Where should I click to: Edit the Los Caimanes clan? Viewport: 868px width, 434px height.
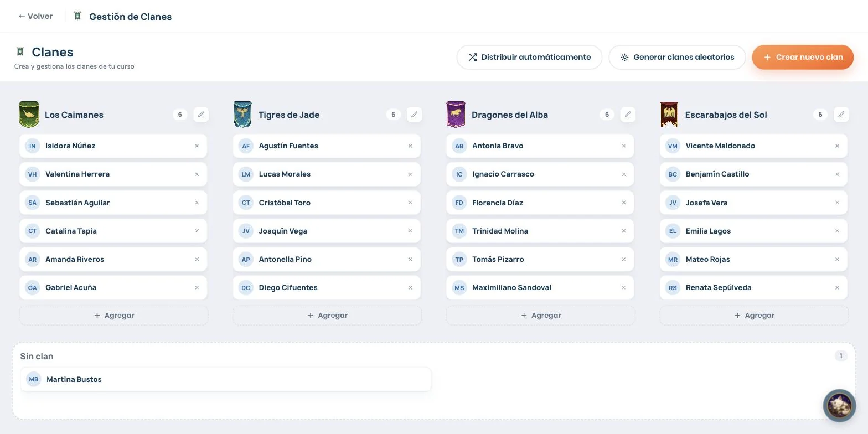(x=201, y=115)
